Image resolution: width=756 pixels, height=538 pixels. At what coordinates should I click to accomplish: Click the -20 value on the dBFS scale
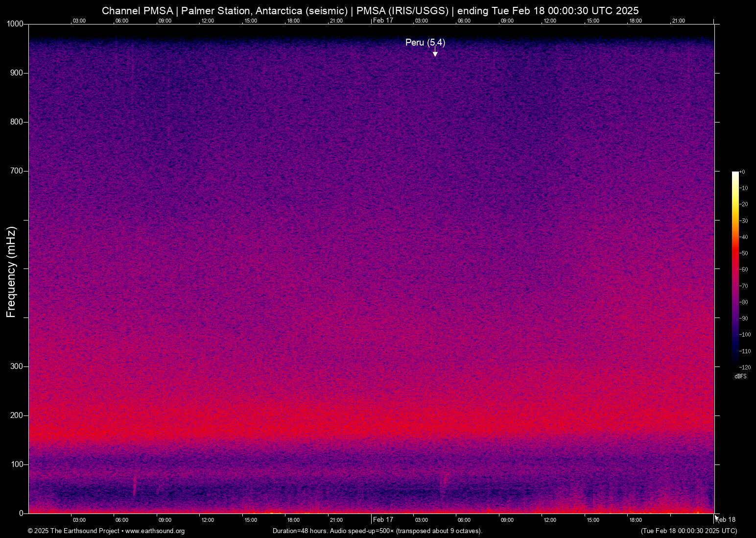(x=743, y=204)
